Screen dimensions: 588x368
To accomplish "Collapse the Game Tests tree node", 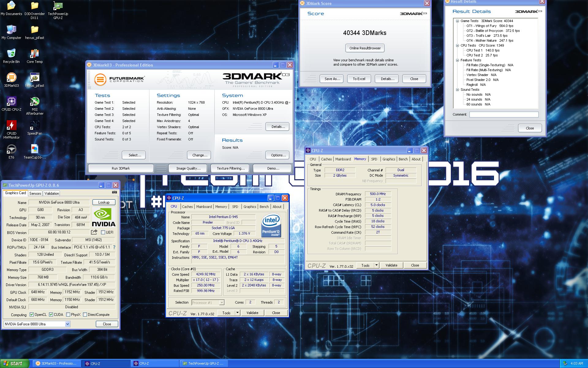I will tap(457, 21).
